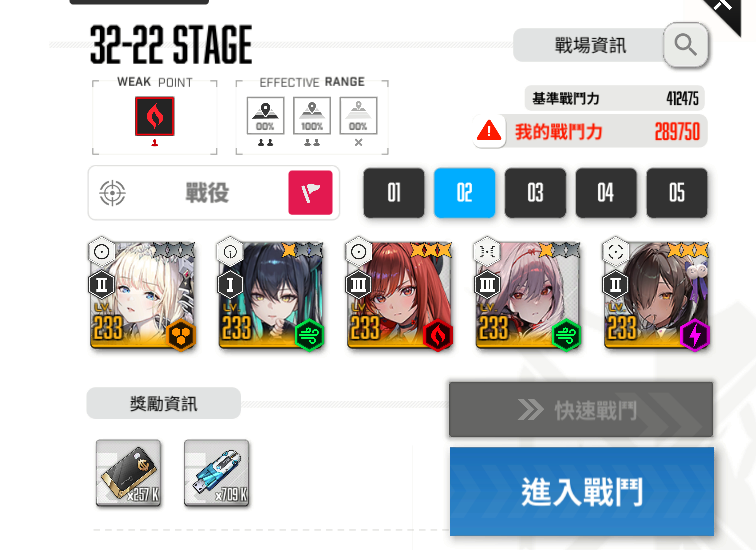The height and width of the screenshot is (550, 756).
Task: Switch to squad tab 03
Action: pos(535,193)
